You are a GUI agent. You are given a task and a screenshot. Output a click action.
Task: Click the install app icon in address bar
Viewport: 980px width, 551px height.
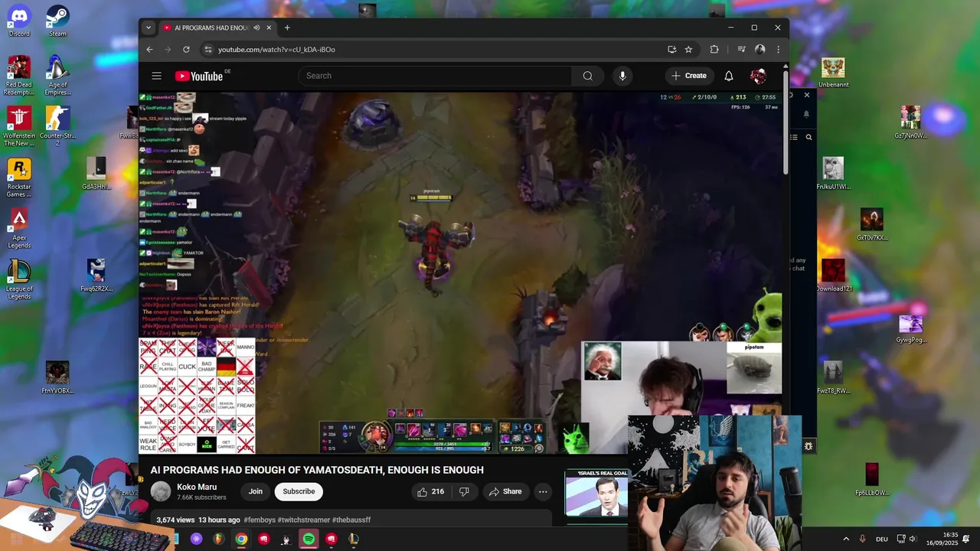coord(671,49)
